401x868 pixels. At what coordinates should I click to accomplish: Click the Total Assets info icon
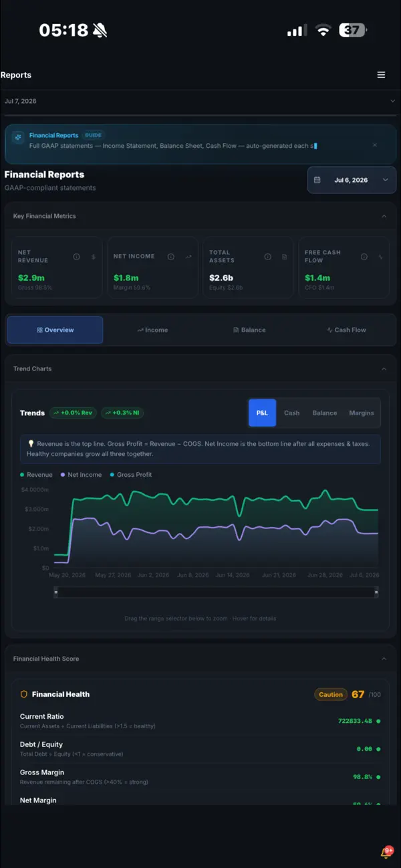(x=267, y=257)
